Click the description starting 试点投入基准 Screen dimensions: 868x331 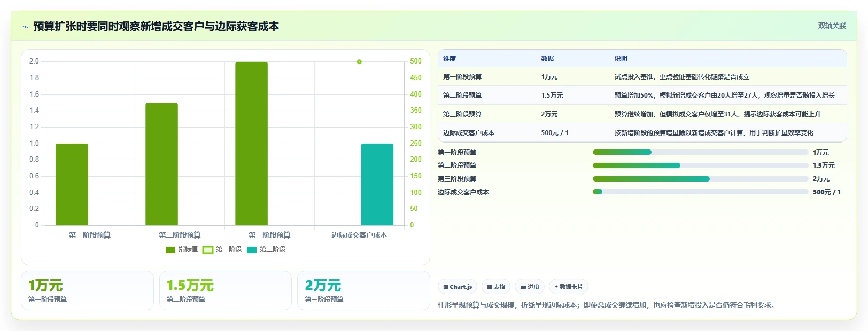682,77
